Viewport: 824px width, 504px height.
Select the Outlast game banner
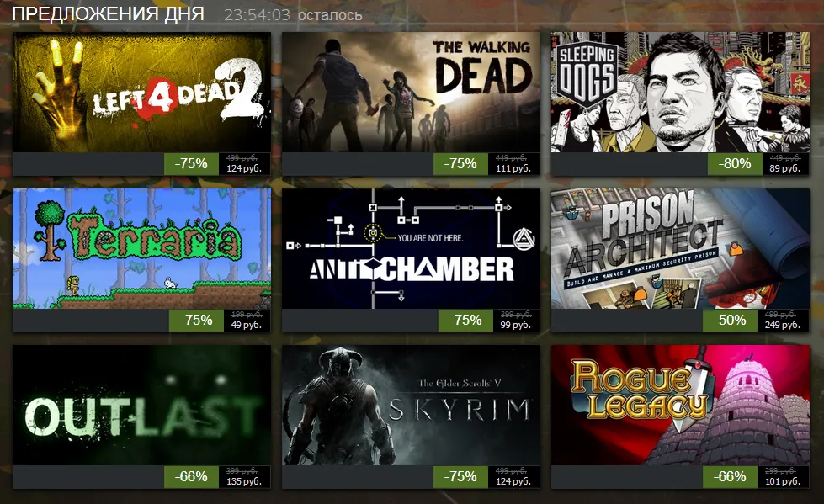[142, 406]
